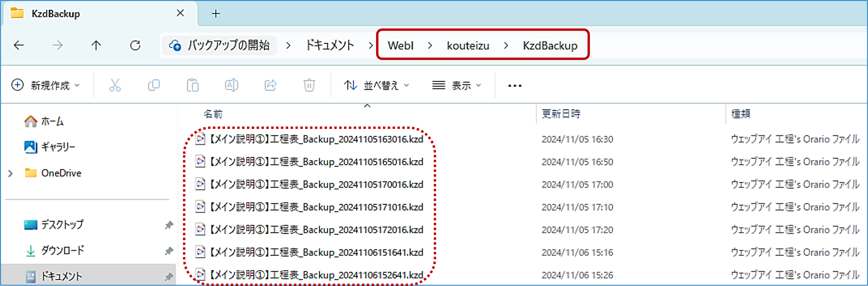Open the 並べ替え sort dropdown
868x286 pixels.
click(x=376, y=85)
